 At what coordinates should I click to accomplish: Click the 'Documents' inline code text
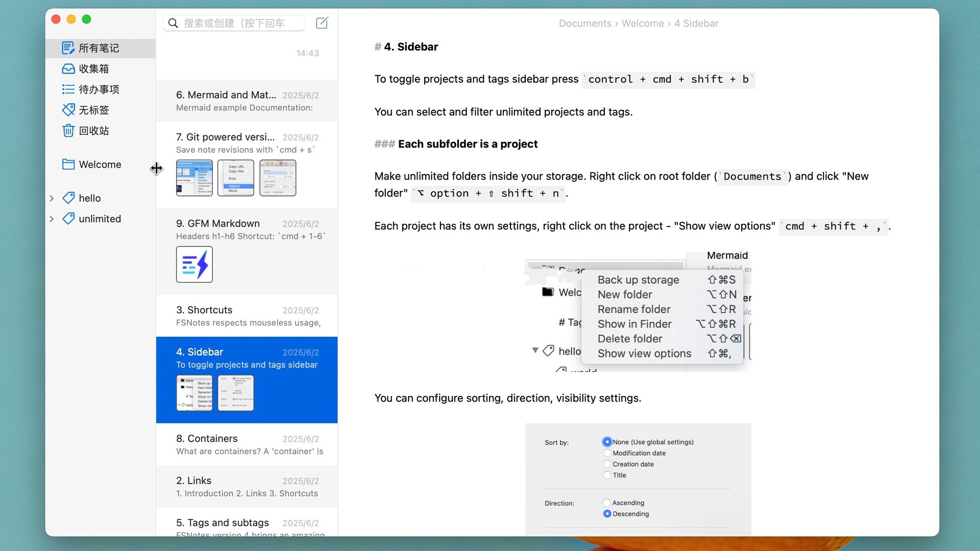click(x=752, y=177)
